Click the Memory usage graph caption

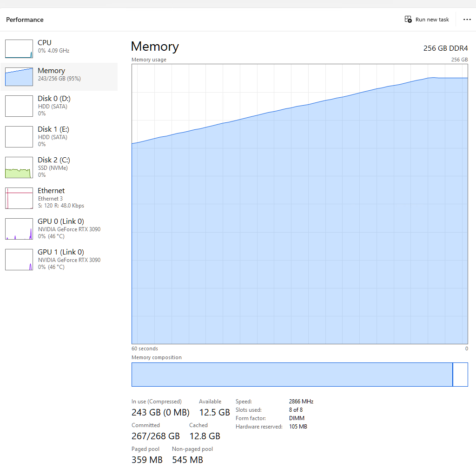click(149, 60)
